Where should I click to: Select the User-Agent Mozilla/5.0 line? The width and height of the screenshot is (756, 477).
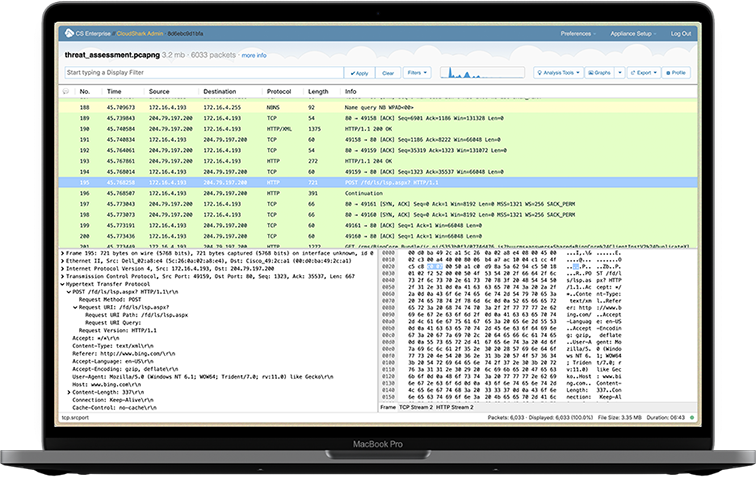coord(202,377)
